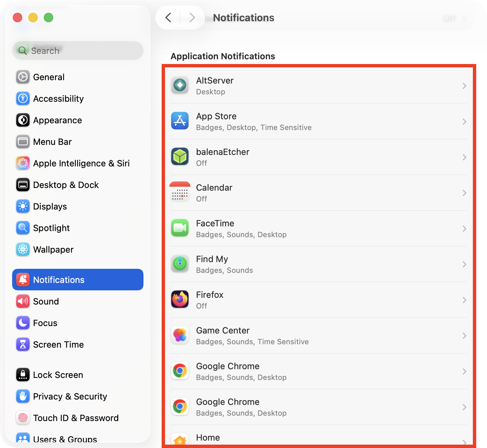This screenshot has height=448, width=487.
Task: Click the Game Center icon
Action: [180, 335]
